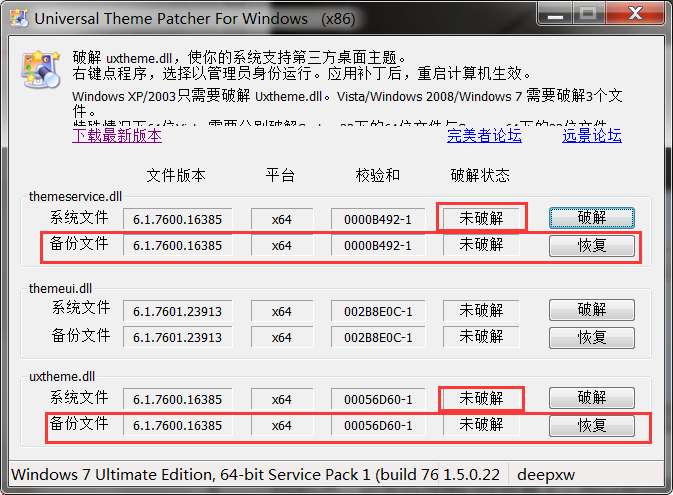
Task: Click themeservice.dll backup file 未破解 status
Action: pyautogui.click(x=481, y=245)
